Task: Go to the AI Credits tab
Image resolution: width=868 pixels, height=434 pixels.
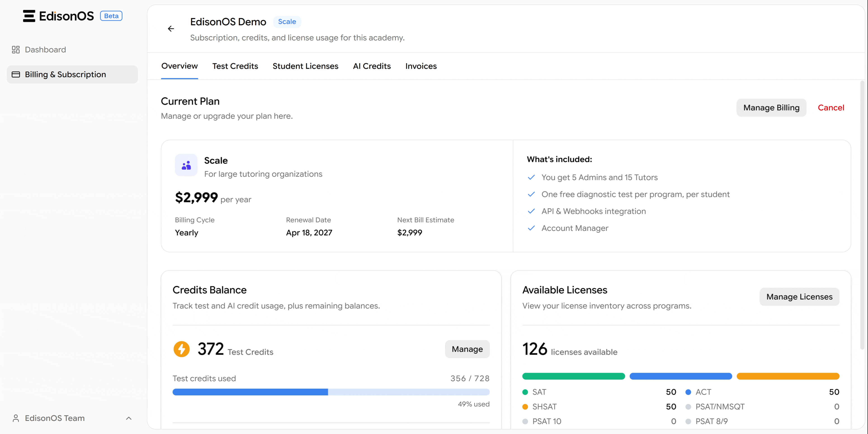Action: pyautogui.click(x=372, y=66)
